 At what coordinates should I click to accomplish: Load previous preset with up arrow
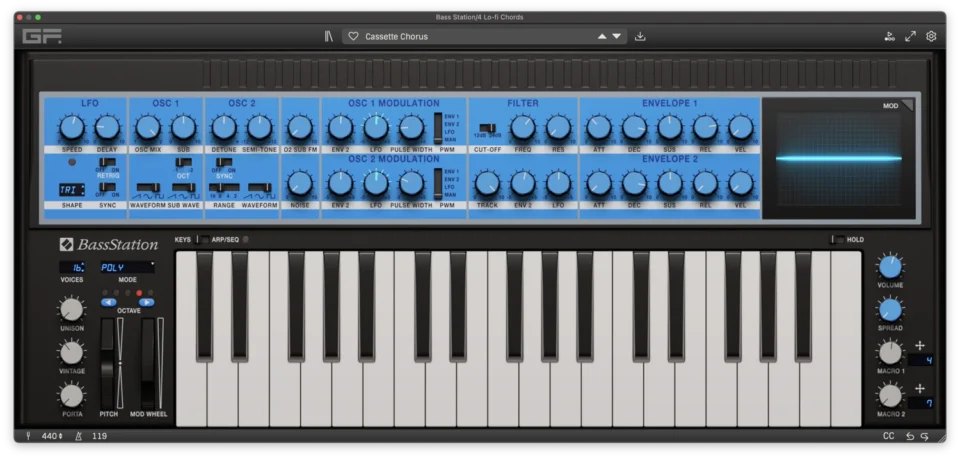(x=602, y=37)
